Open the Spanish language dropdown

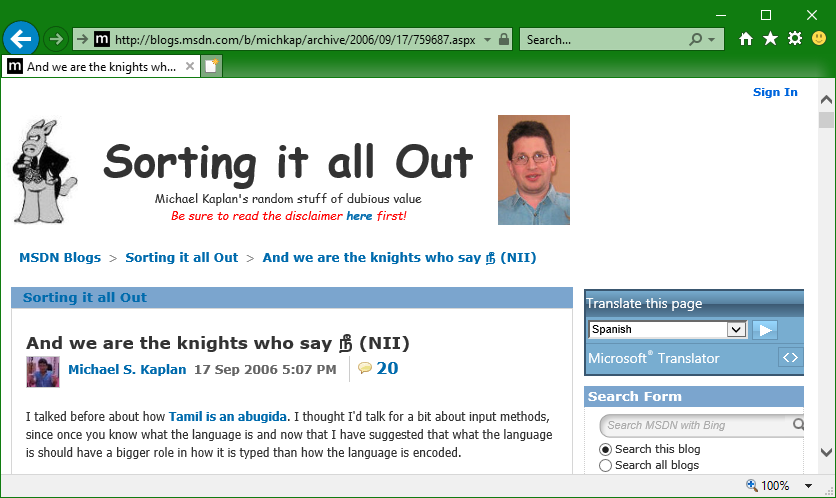tap(668, 330)
